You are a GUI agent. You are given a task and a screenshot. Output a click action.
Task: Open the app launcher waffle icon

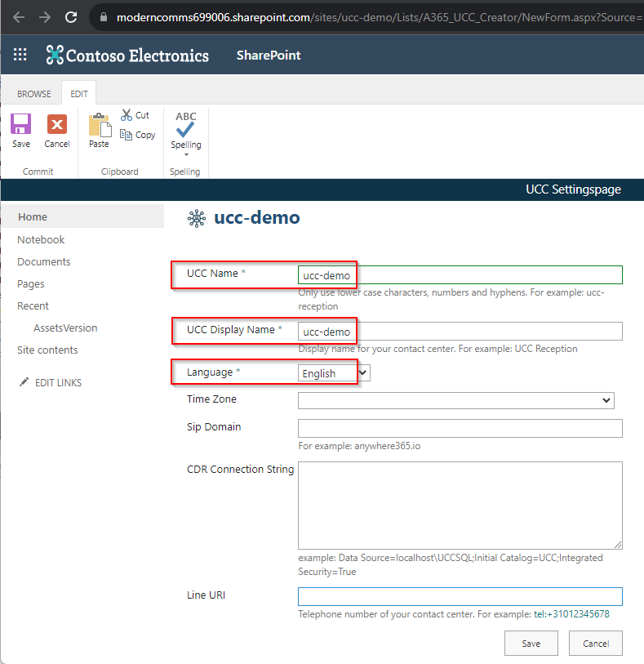tap(20, 56)
